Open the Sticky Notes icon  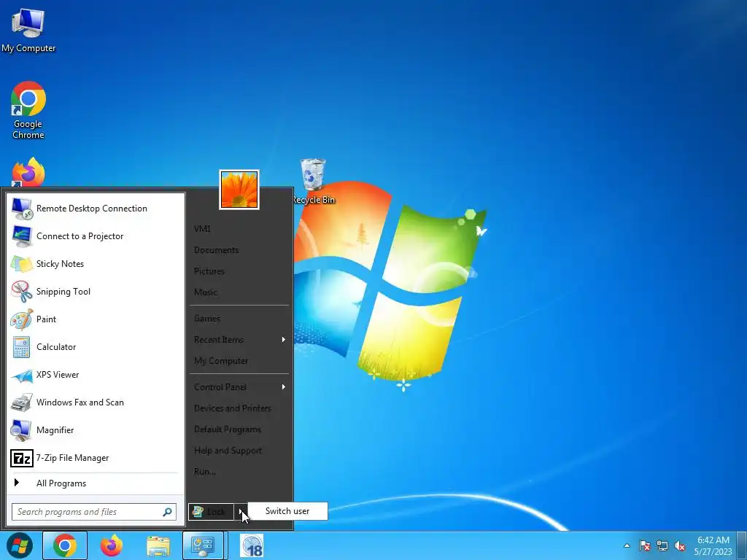click(22, 264)
